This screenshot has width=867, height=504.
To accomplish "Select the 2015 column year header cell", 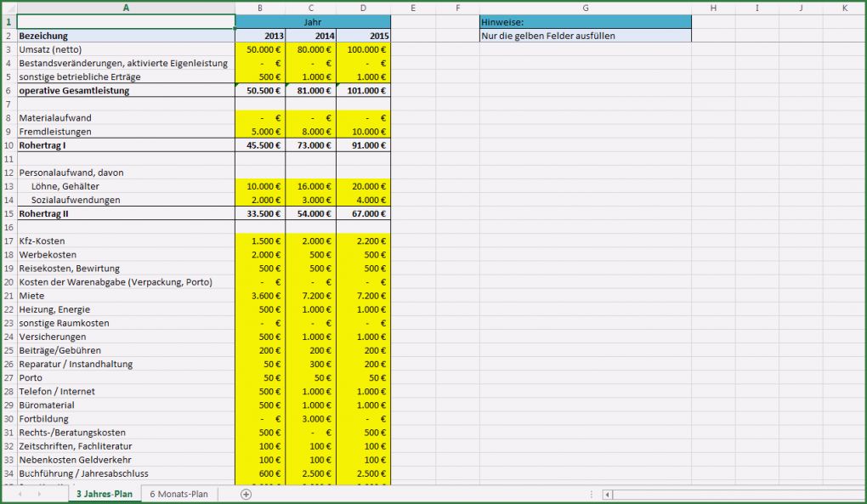I will click(363, 36).
